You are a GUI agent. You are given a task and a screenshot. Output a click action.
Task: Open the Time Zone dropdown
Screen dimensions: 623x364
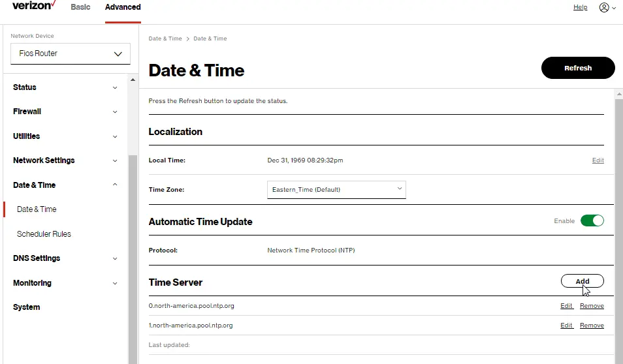336,190
